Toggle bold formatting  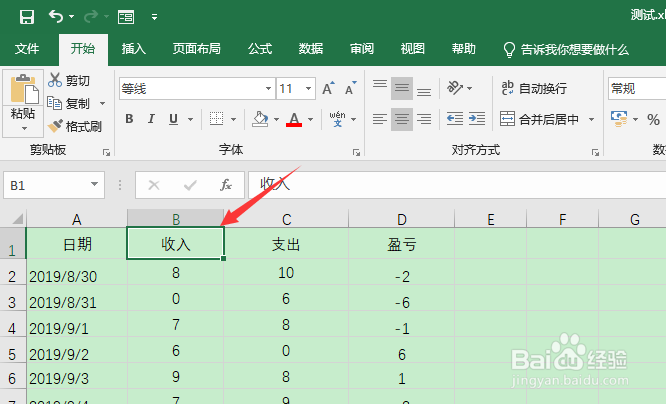click(130, 119)
